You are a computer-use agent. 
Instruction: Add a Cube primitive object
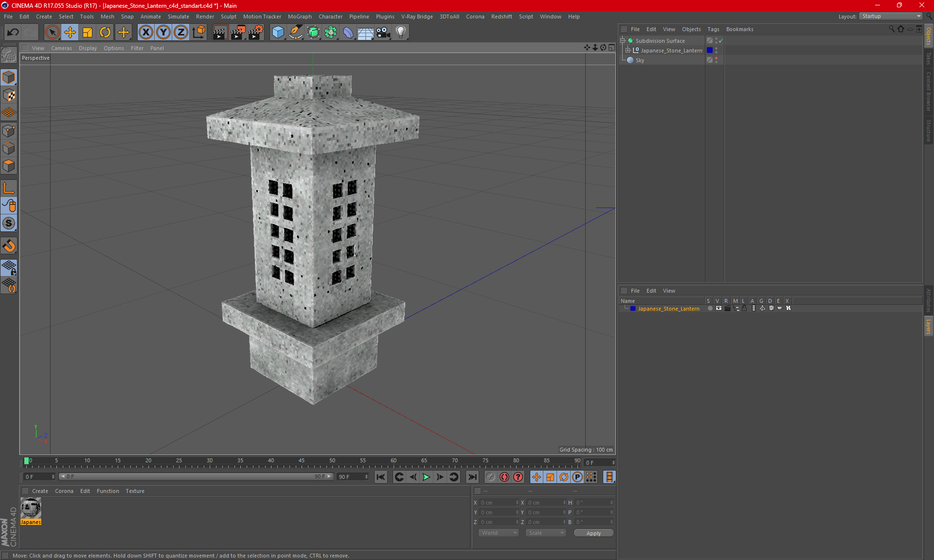point(278,32)
